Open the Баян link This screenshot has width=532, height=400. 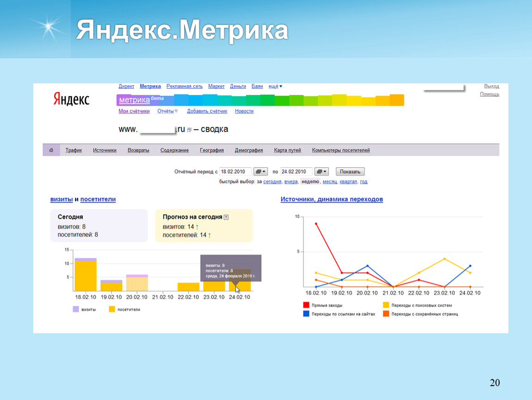coord(257,86)
